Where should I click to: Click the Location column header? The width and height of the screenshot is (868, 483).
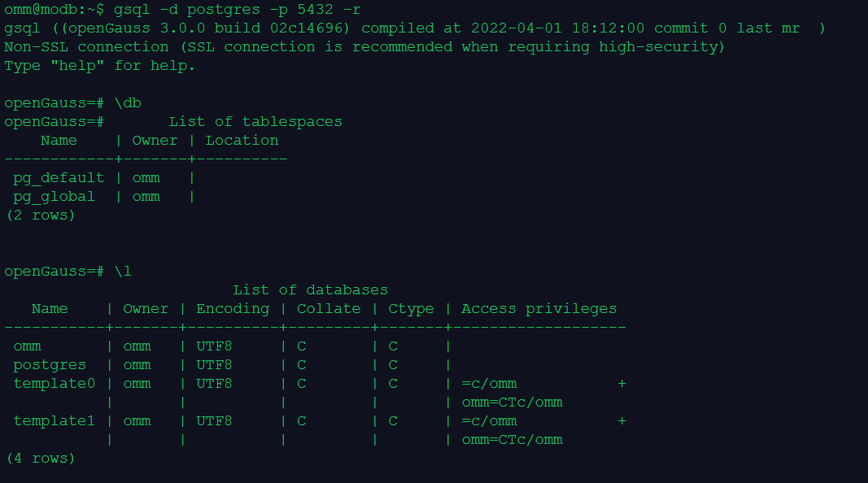242,140
